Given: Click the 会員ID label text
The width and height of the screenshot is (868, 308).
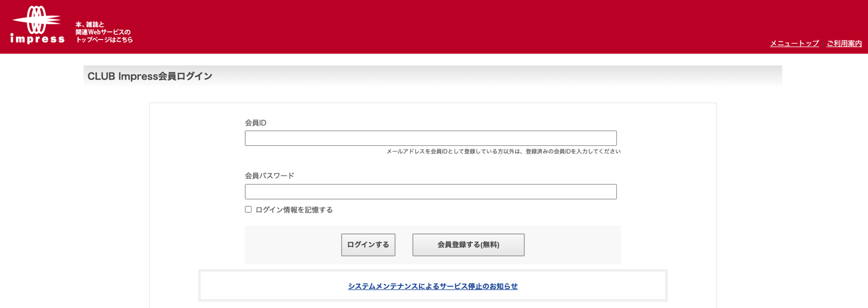Looking at the screenshot, I should (x=256, y=123).
